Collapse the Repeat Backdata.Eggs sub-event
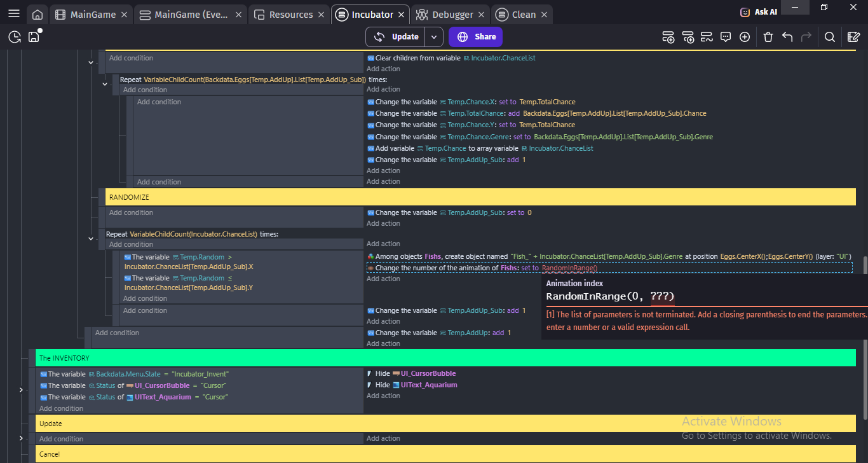 pyautogui.click(x=105, y=84)
